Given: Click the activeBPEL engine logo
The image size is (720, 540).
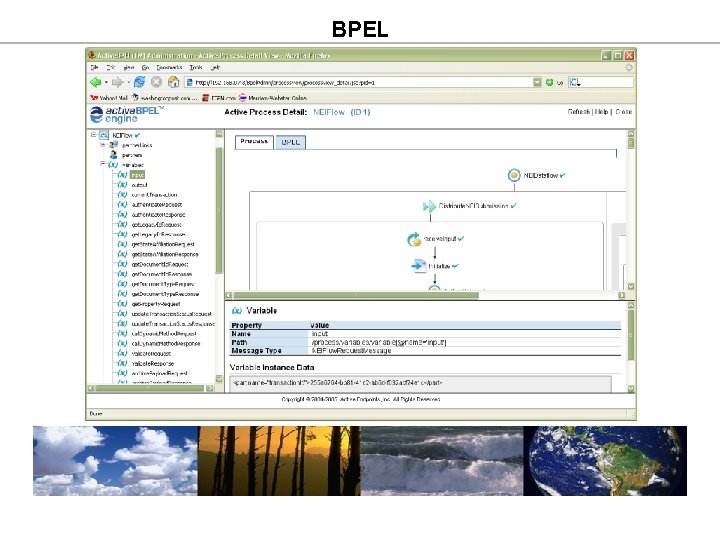Looking at the screenshot, I should [127, 114].
